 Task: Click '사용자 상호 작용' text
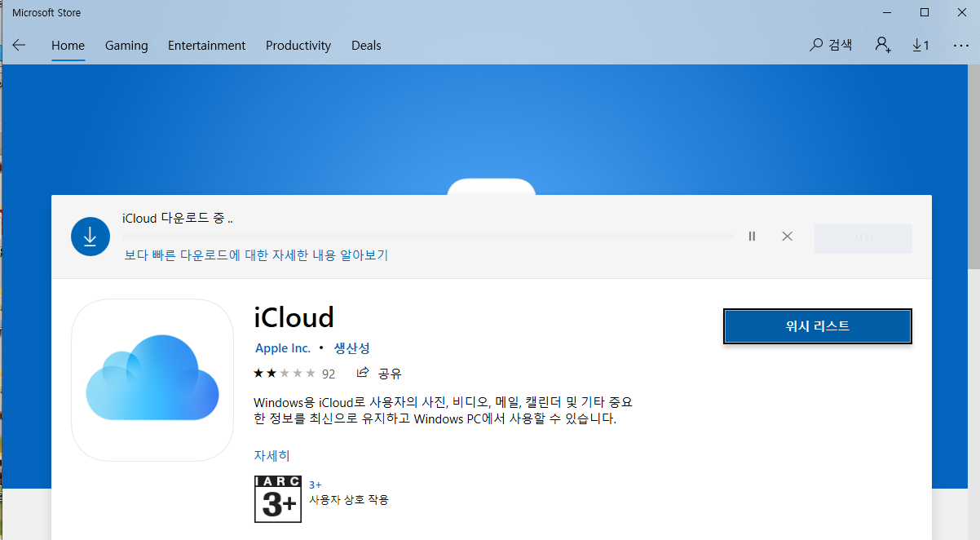click(349, 499)
